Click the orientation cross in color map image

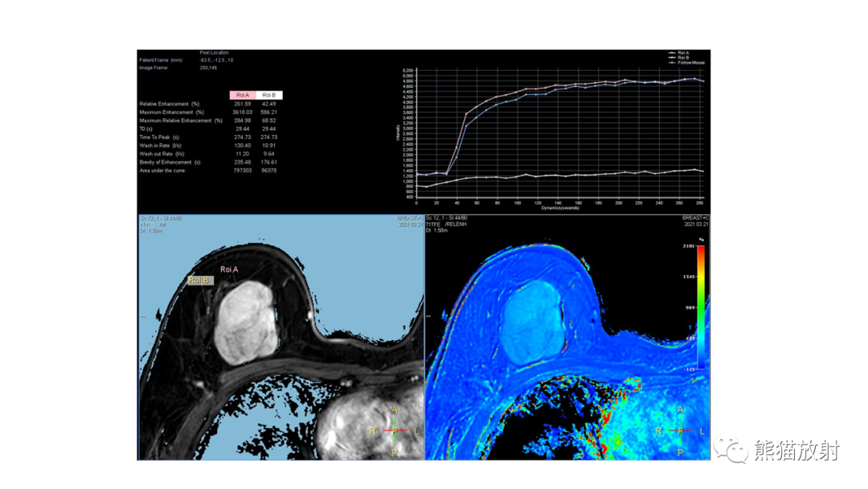[x=681, y=430]
